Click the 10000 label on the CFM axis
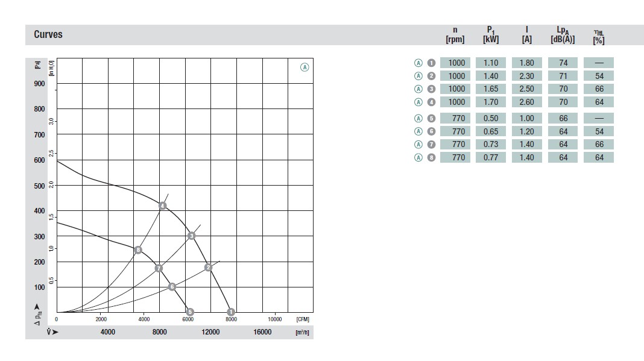 pyautogui.click(x=275, y=319)
